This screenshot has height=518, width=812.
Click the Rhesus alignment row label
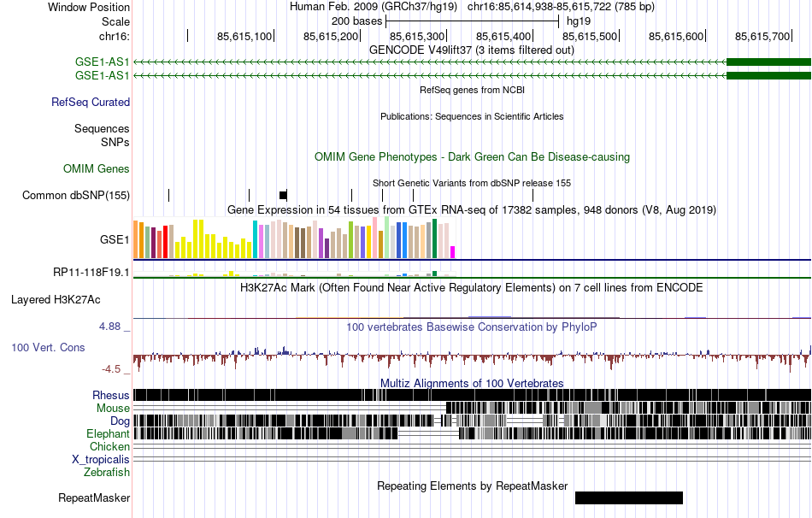point(111,395)
